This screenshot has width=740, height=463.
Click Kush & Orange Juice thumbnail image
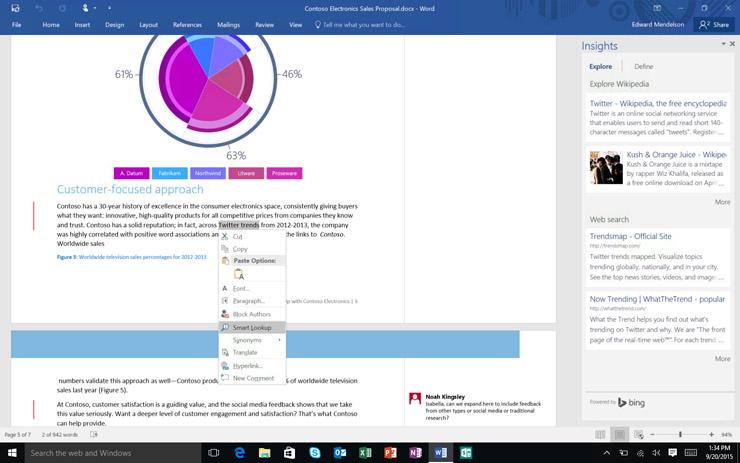pos(606,168)
